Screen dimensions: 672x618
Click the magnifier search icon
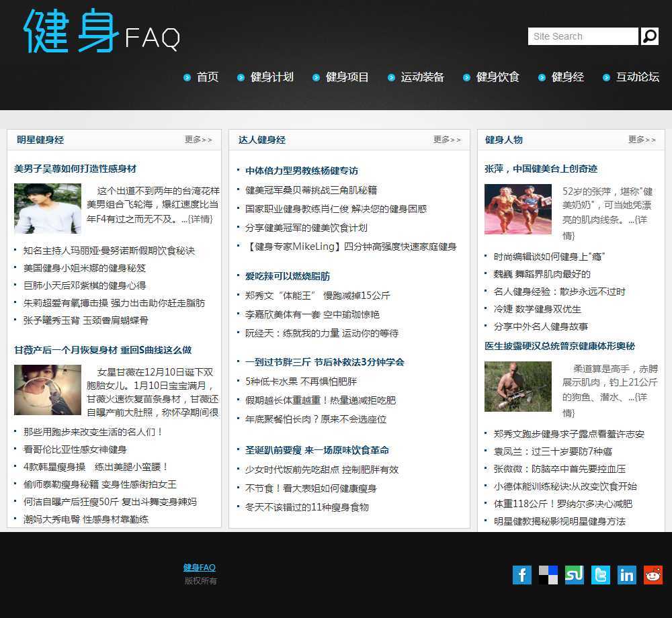649,36
